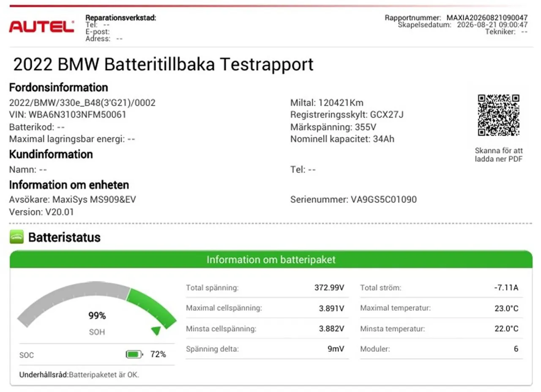Click the 'Miltal: 120421Km' line
This screenshot has height=392, width=541.
pyautogui.click(x=327, y=103)
